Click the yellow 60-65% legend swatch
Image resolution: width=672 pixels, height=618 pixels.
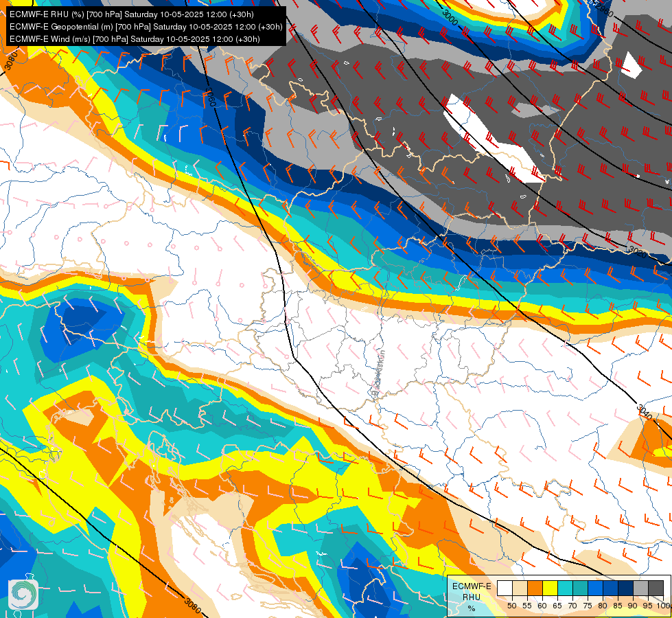550,588
